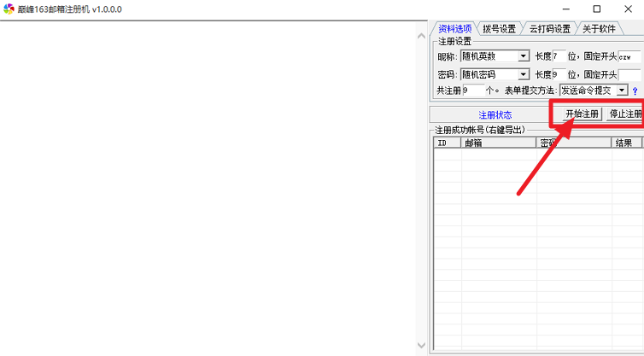Open the 表单提交方法 dropdown
Viewport: 644px width, 356px height.
623,90
